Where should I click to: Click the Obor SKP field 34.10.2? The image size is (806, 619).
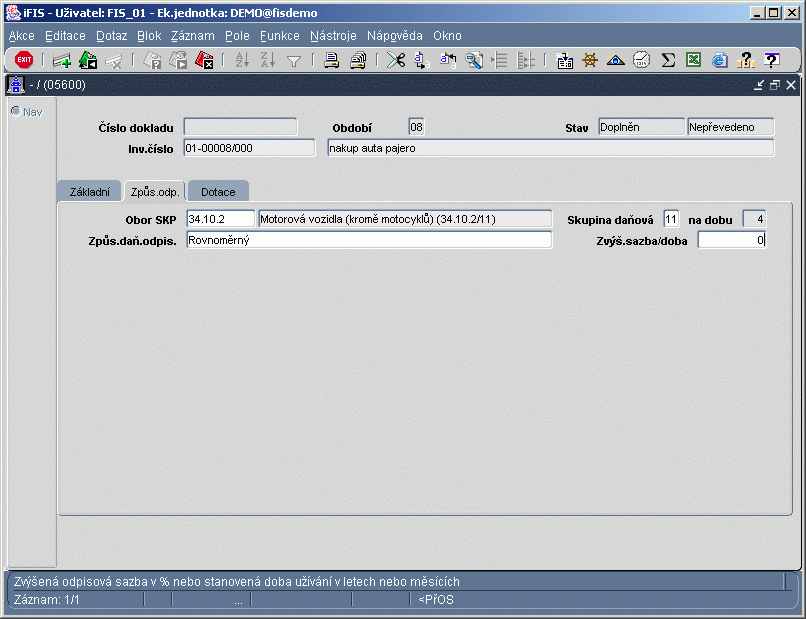(221, 219)
